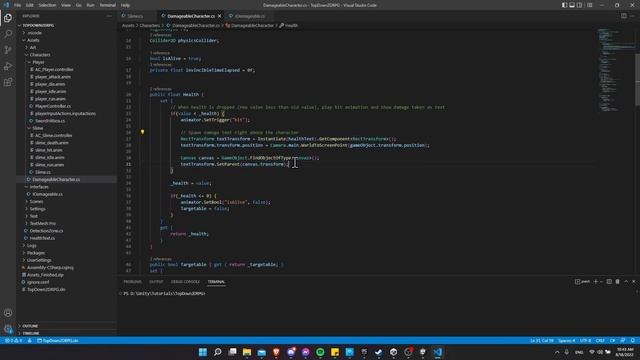The image size is (640, 360).
Task: Open the Accounts menu in the activity bar
Action: pos(8,313)
